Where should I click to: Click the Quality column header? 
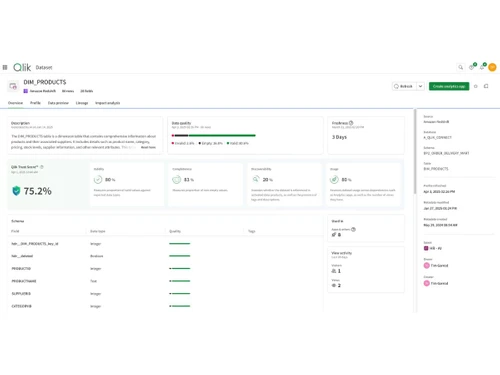175,231
